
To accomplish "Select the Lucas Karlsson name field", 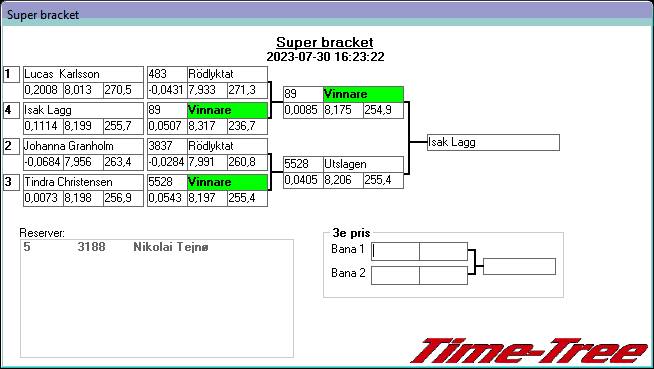I will point(83,74).
